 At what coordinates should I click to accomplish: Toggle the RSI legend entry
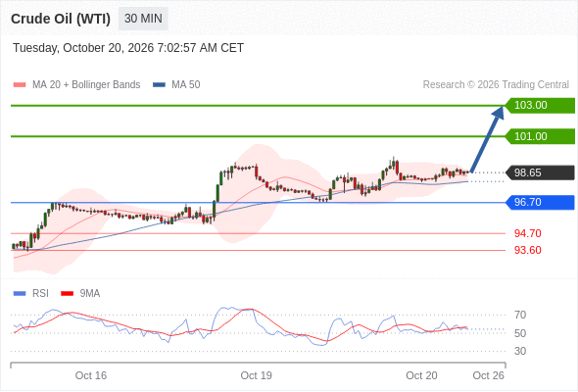[x=31, y=294]
